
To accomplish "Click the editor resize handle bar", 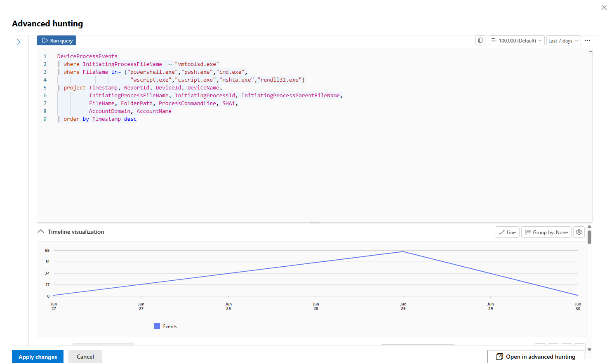I will point(315,223).
